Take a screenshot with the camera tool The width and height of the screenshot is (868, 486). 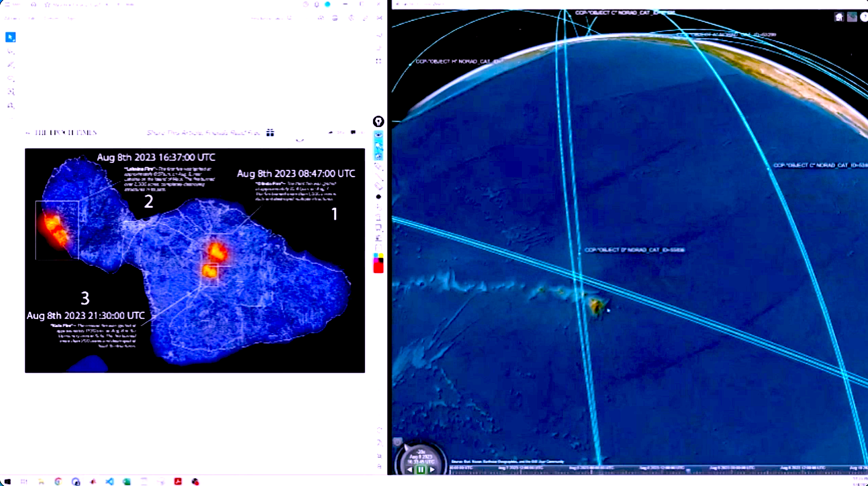pyautogui.click(x=378, y=156)
